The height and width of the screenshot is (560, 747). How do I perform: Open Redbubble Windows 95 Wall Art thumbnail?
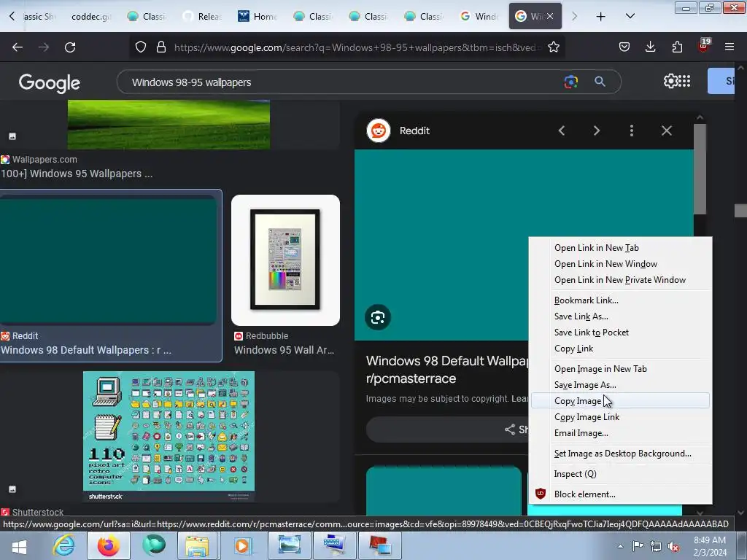tap(285, 260)
